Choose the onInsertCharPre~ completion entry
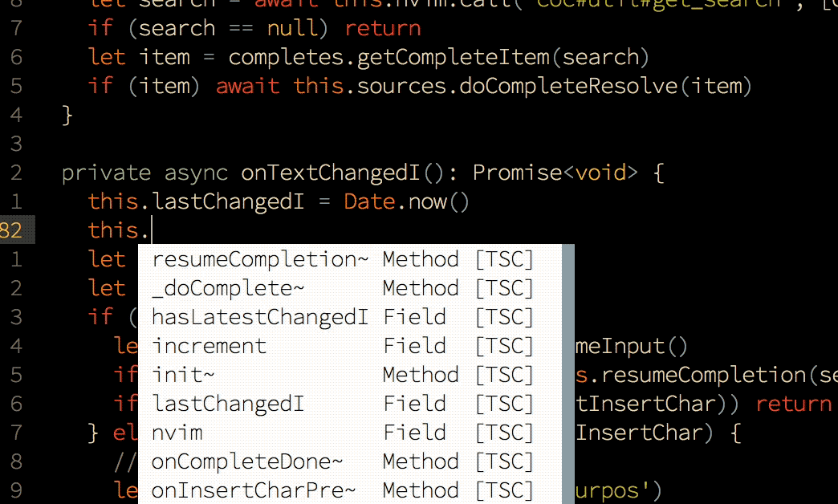Viewport: 838px width, 504px height. [x=254, y=490]
